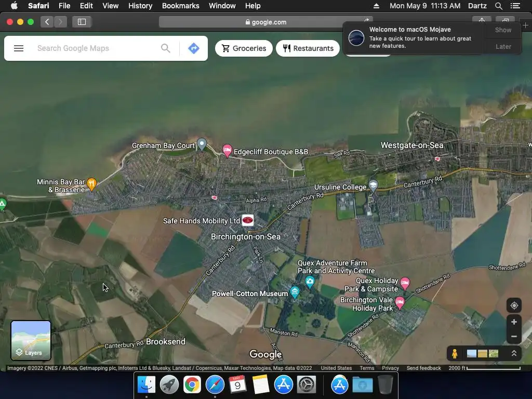This screenshot has height=399, width=532.
Task: Open the File menu
Action: coord(64,6)
